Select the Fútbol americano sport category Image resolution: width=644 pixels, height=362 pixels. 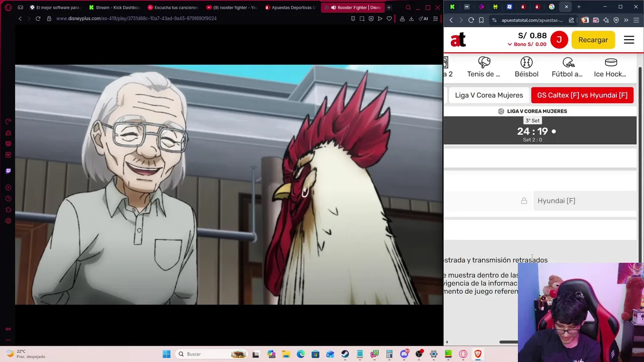click(x=567, y=67)
